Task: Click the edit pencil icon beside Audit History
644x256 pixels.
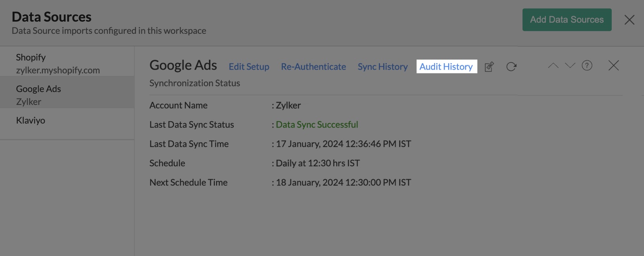Action: (x=489, y=67)
